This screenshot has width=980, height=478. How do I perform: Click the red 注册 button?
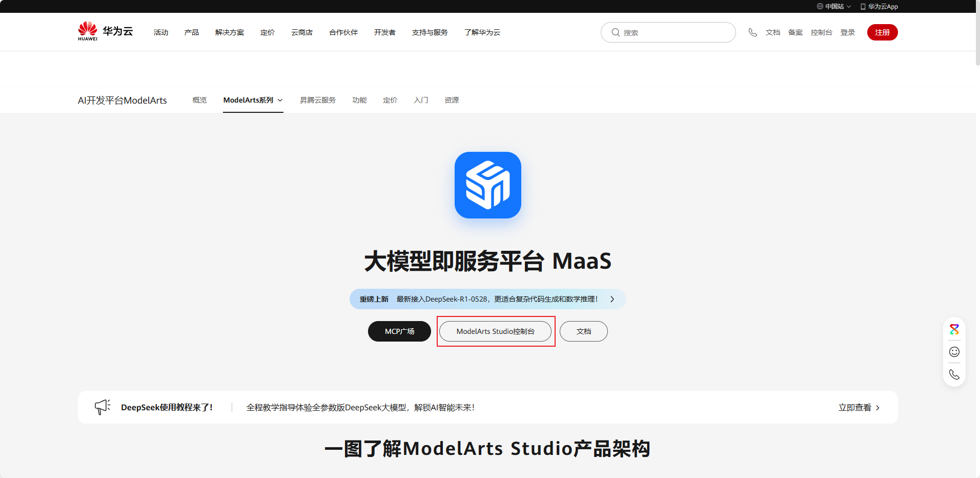(x=882, y=32)
